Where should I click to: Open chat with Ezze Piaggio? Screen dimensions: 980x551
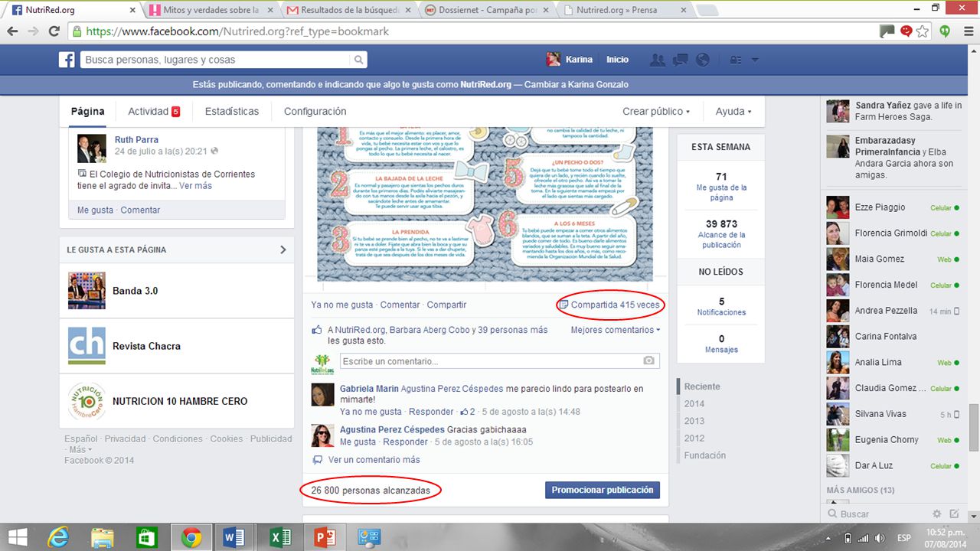pos(893,207)
